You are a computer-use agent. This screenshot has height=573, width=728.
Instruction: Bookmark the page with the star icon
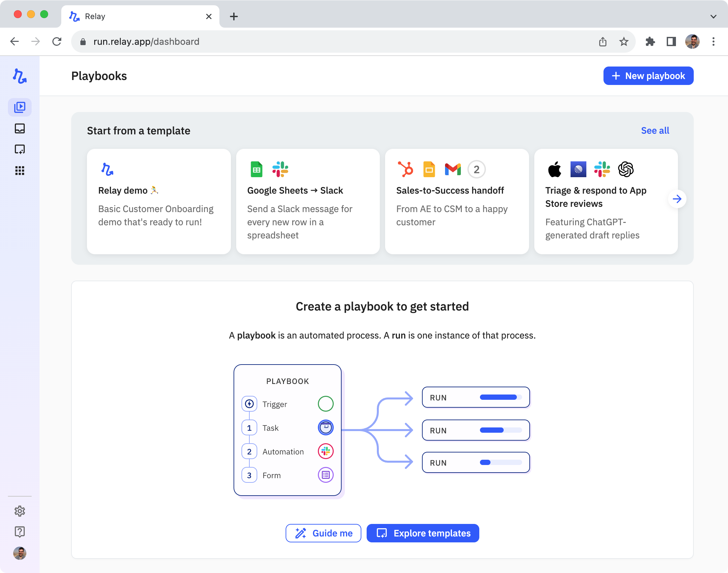point(624,41)
